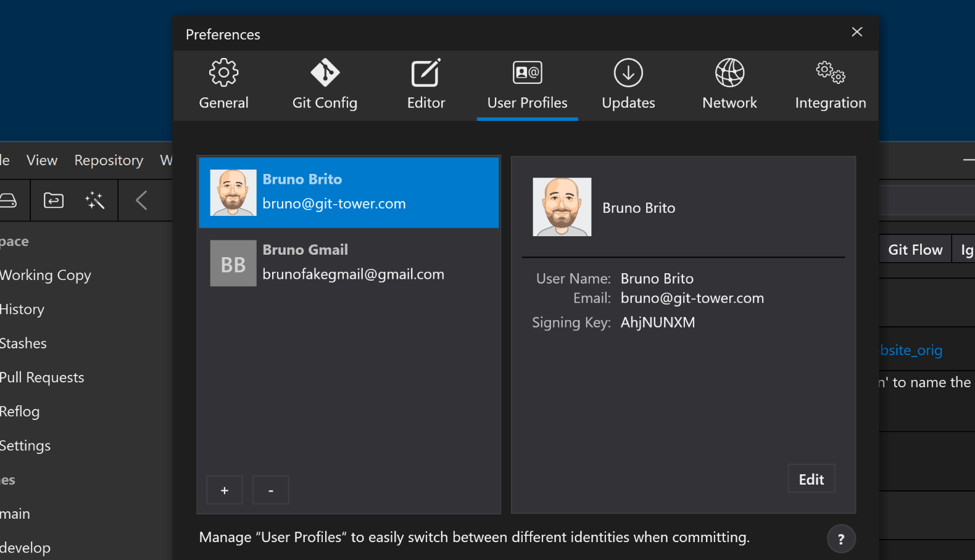Click Bruno Brito's avatar in details pane

(562, 207)
